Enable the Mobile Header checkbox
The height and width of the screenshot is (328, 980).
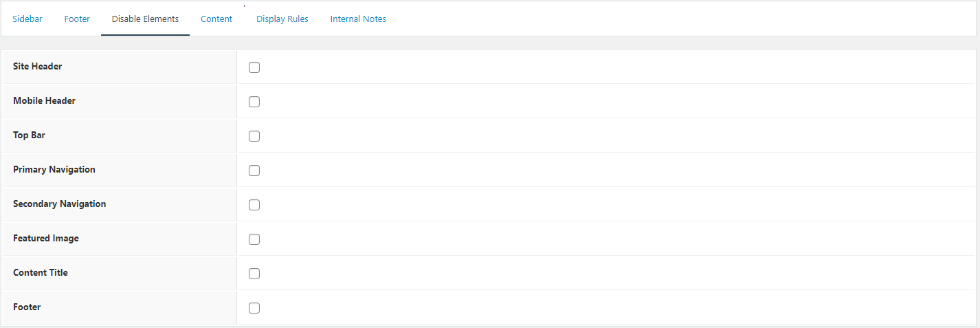[x=254, y=102]
